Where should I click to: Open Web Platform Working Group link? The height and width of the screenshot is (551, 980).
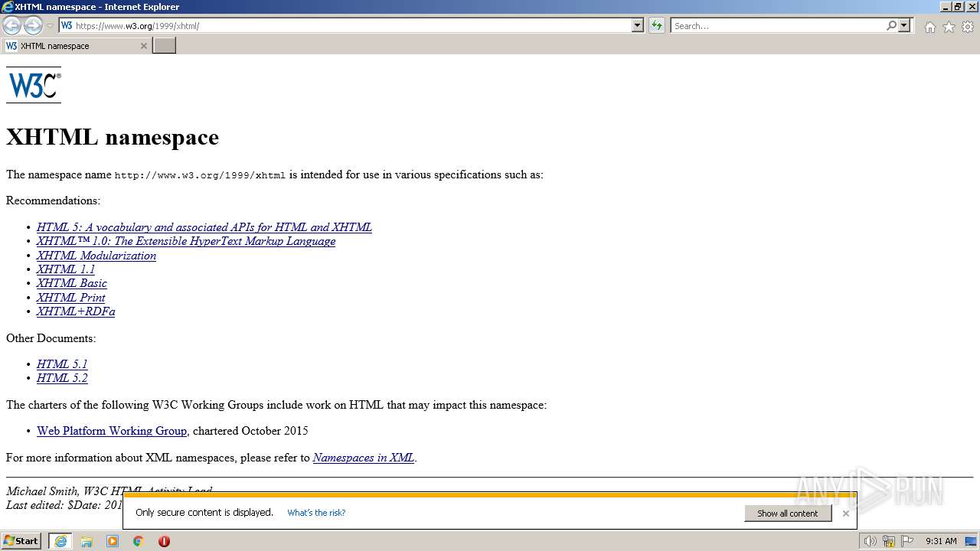coord(112,431)
